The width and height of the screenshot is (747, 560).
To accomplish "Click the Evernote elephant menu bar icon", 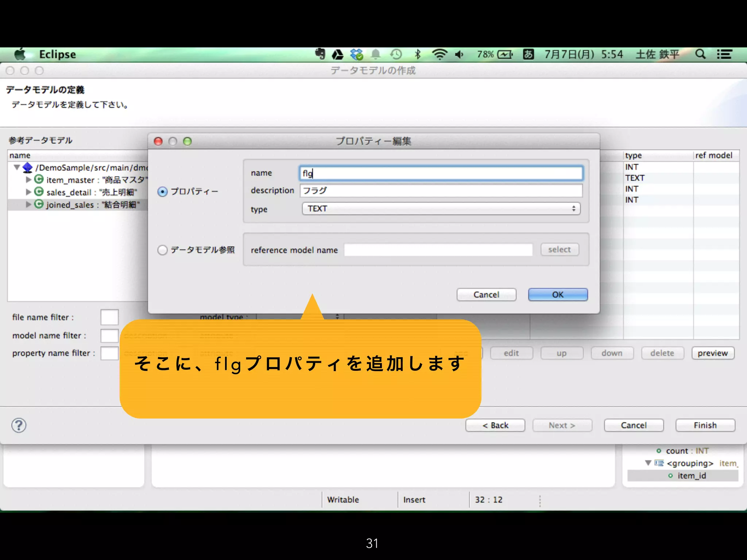I will click(x=320, y=54).
